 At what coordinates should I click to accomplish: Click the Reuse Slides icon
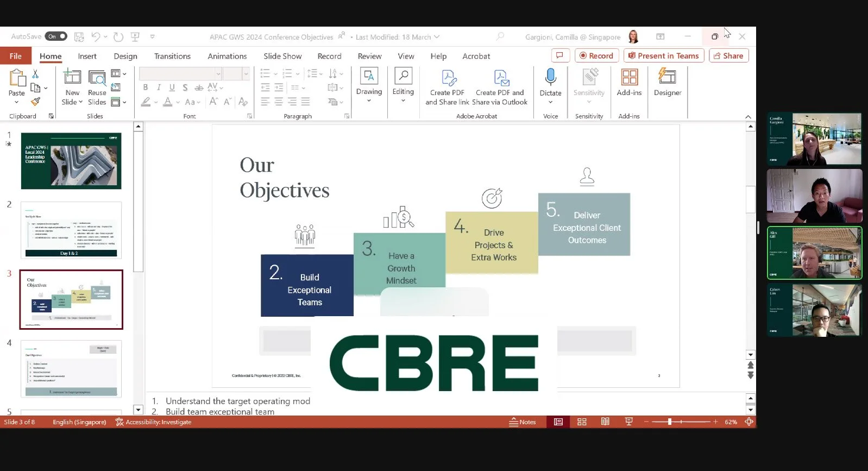pos(97,78)
